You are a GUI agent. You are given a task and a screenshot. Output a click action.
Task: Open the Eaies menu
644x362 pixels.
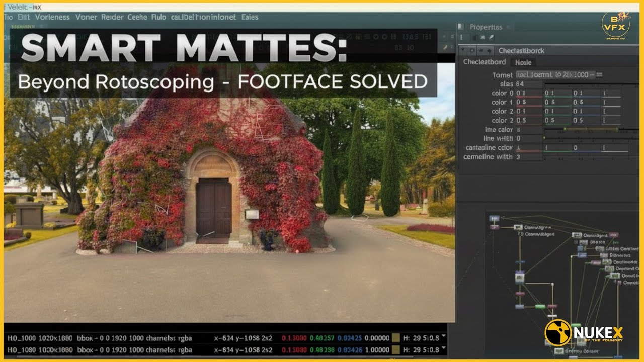click(250, 17)
